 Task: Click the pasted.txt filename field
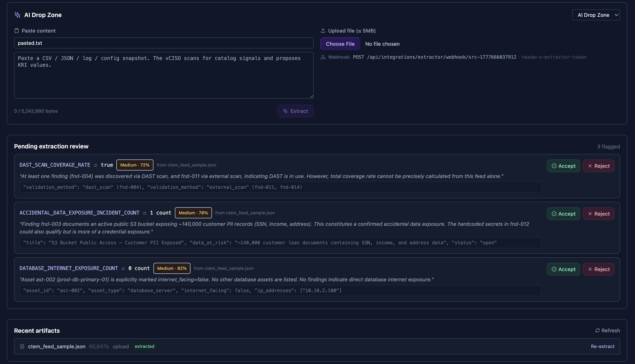(x=164, y=43)
